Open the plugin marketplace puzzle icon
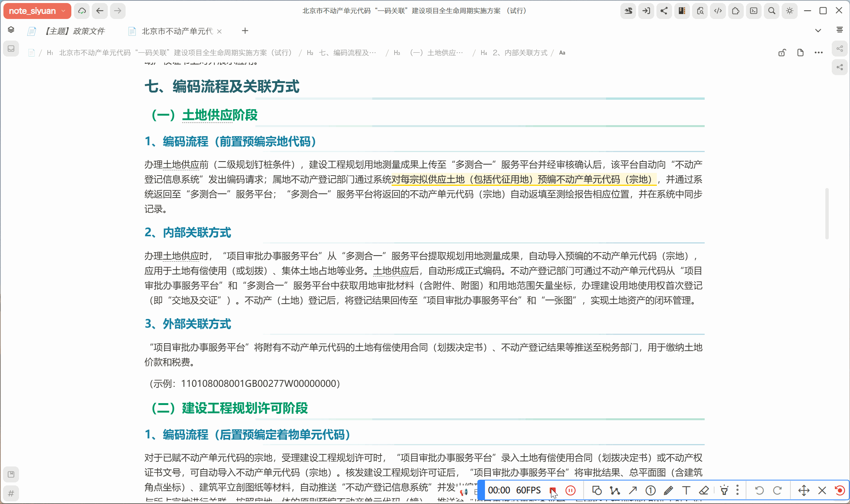This screenshot has height=504, width=850. [736, 11]
